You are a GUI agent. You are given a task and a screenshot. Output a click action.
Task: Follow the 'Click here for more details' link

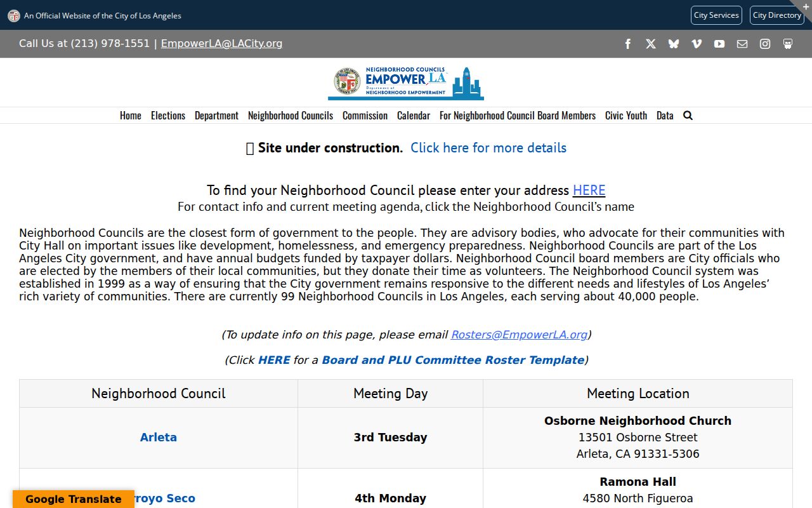coord(488,148)
